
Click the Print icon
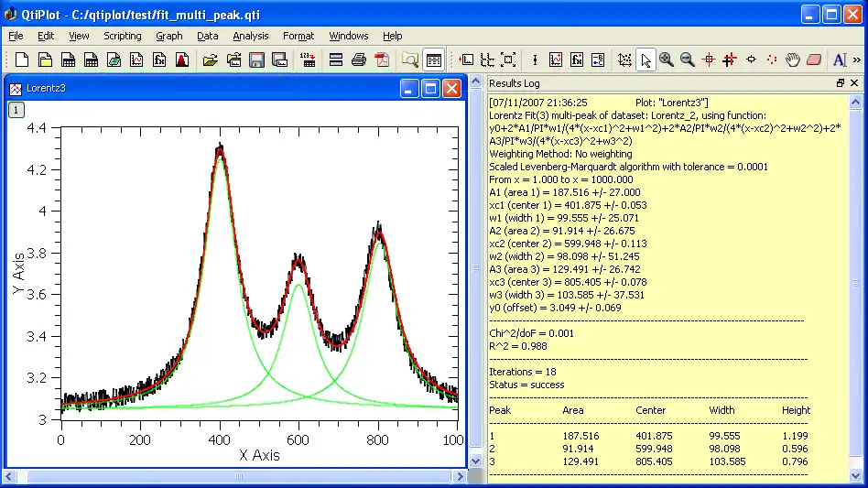click(359, 60)
